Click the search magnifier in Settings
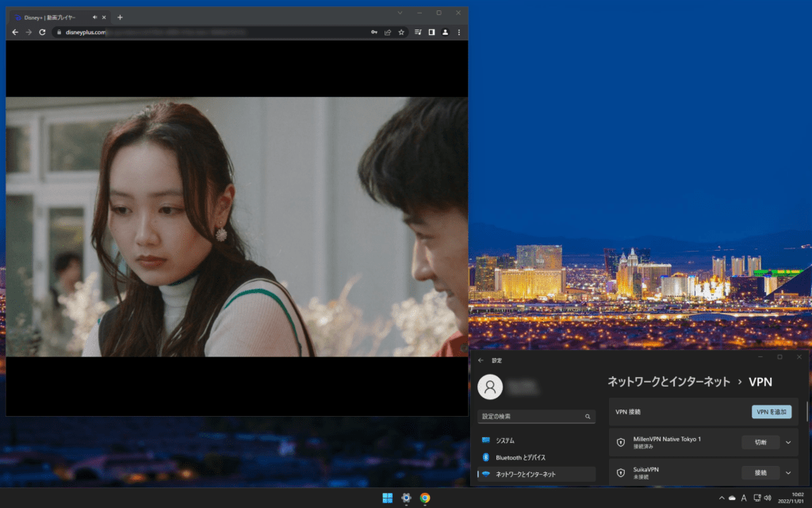812x508 pixels. click(x=588, y=416)
